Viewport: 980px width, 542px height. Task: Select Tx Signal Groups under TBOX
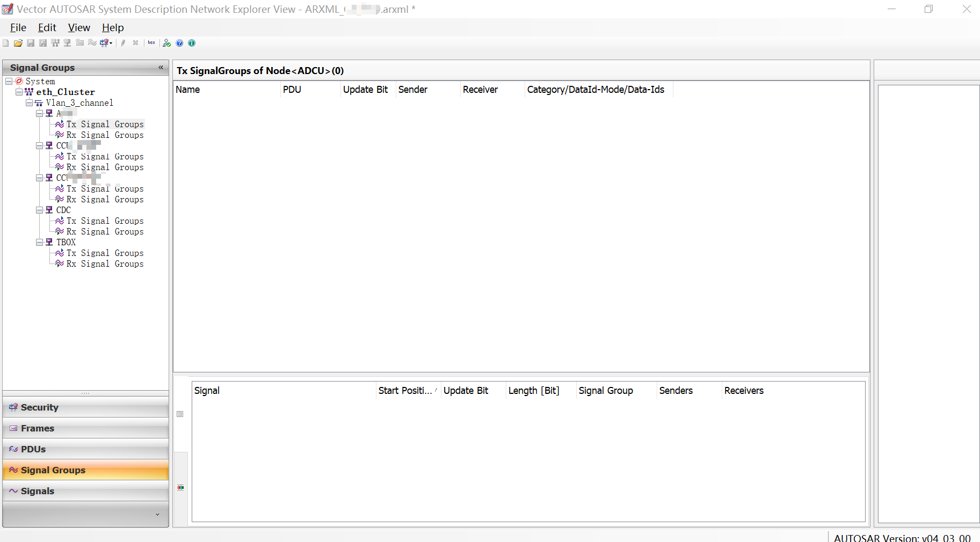point(105,253)
